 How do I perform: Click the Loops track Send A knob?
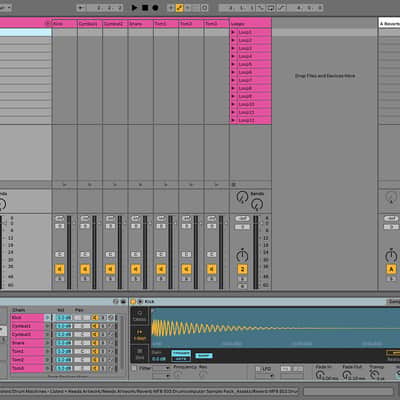[x=242, y=197]
